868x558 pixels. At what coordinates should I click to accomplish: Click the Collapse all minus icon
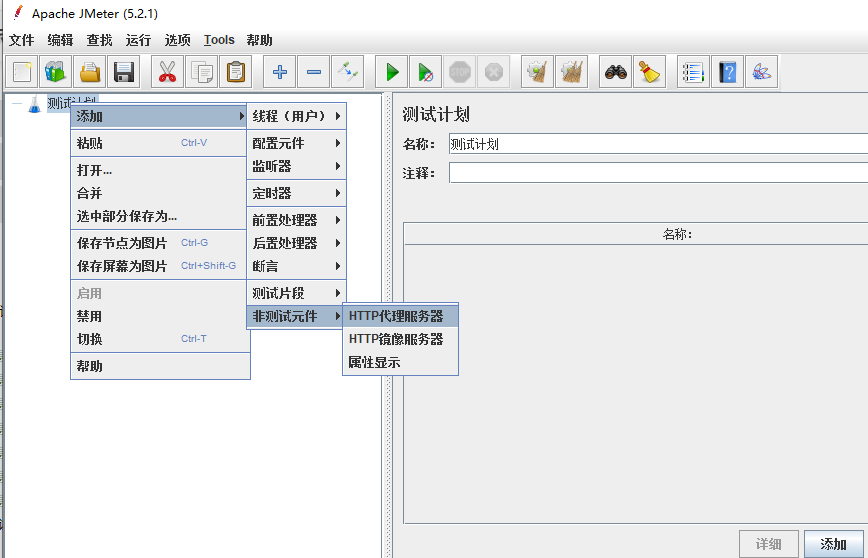(x=313, y=72)
